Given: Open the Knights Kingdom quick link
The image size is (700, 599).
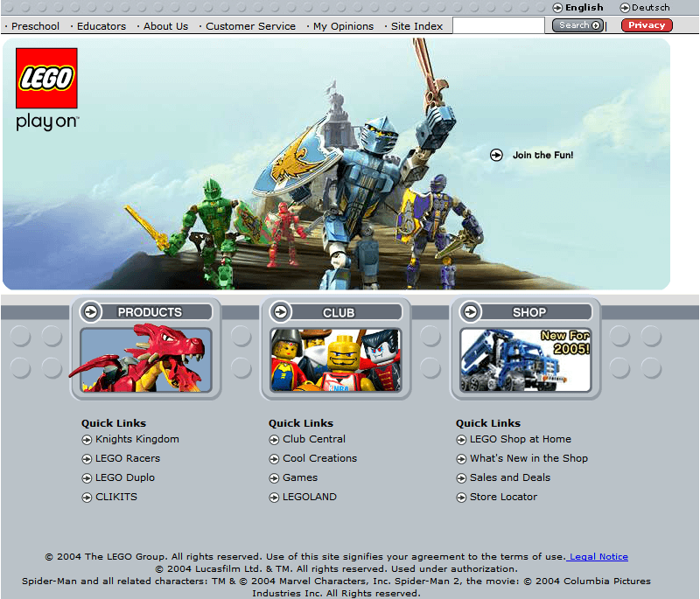Looking at the screenshot, I should tap(137, 439).
